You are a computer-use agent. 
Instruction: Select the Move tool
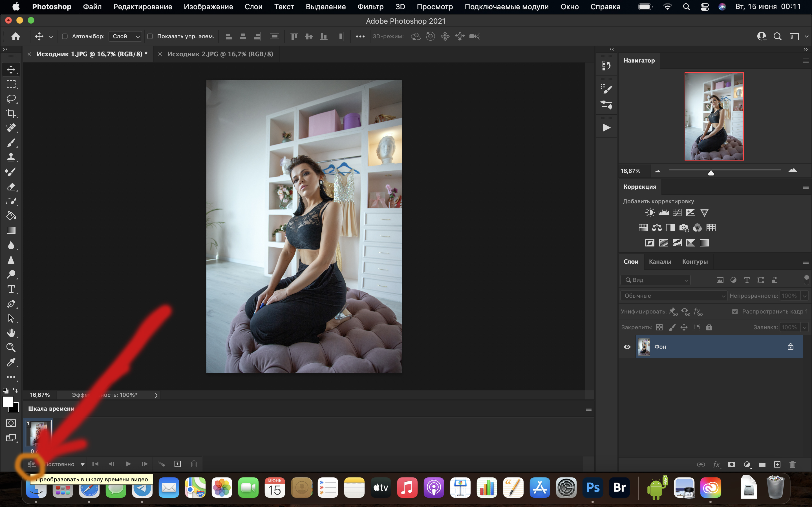tap(11, 69)
